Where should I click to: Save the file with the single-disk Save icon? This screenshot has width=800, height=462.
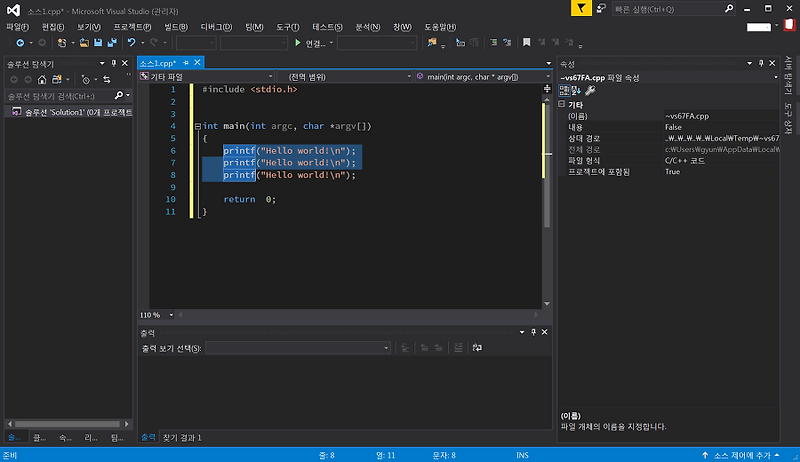[x=98, y=43]
